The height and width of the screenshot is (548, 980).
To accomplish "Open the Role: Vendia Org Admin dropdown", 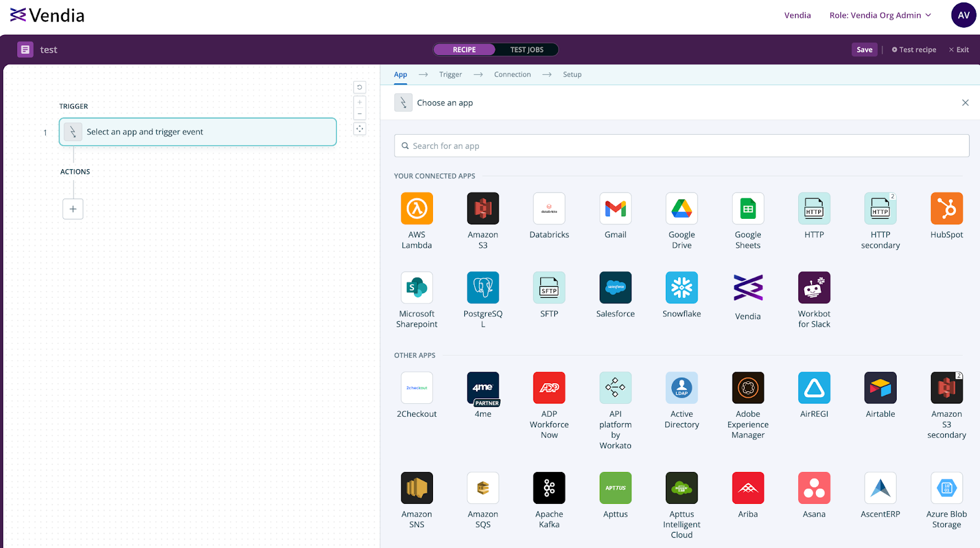I will click(x=880, y=15).
